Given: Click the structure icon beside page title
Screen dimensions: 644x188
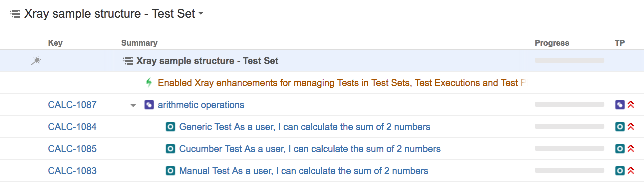Looking at the screenshot, I should [15, 14].
